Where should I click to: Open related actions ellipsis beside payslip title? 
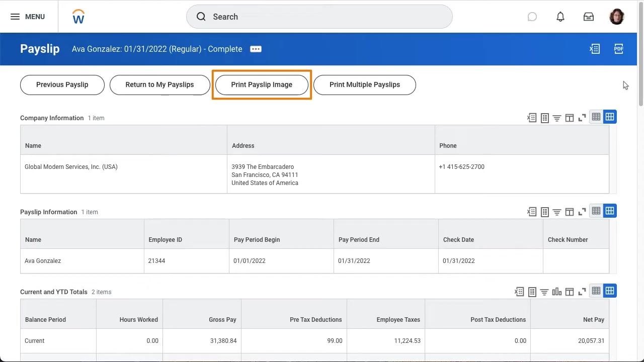(x=256, y=49)
